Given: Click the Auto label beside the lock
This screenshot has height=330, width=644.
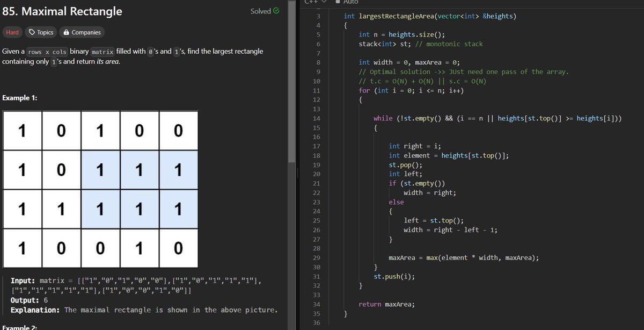Looking at the screenshot, I should 350,2.
